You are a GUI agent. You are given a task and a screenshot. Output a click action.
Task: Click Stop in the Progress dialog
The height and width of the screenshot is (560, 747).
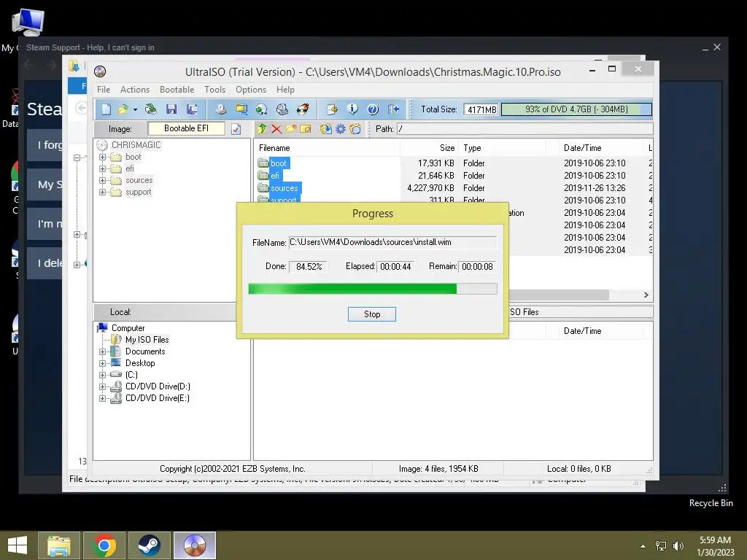(x=372, y=314)
